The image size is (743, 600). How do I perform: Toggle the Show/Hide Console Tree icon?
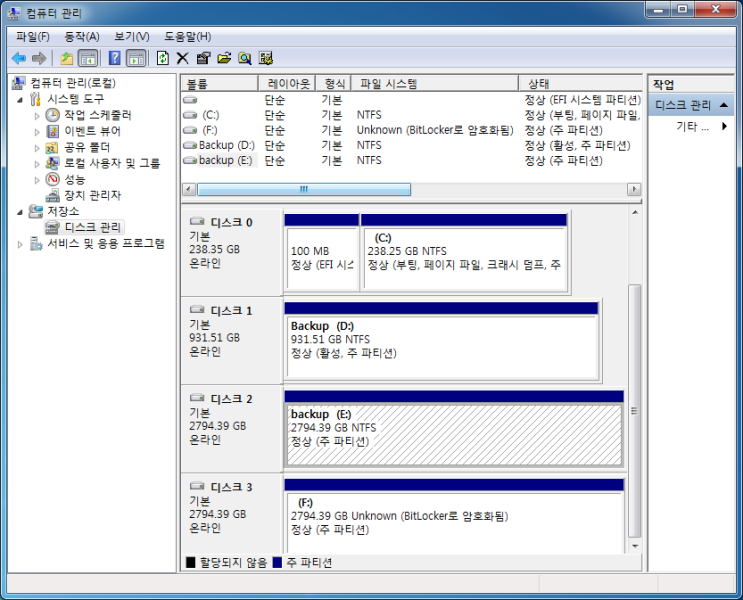point(88,58)
